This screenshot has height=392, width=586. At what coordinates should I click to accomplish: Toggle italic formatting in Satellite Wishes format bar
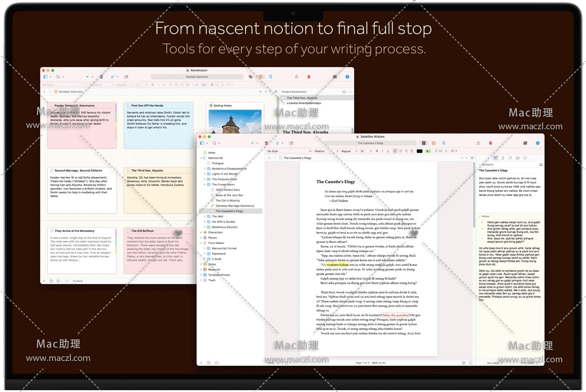[x=382, y=151]
